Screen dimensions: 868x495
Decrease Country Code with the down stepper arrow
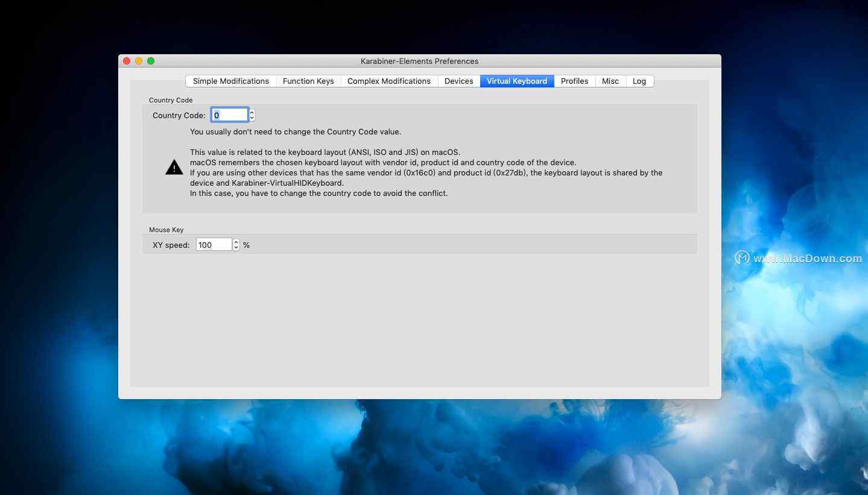pos(252,118)
